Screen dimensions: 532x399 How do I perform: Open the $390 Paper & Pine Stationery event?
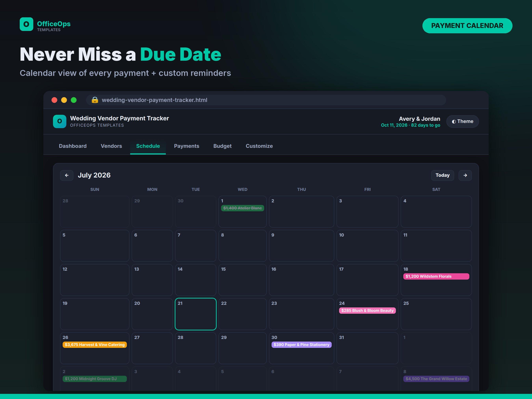tap(301, 345)
